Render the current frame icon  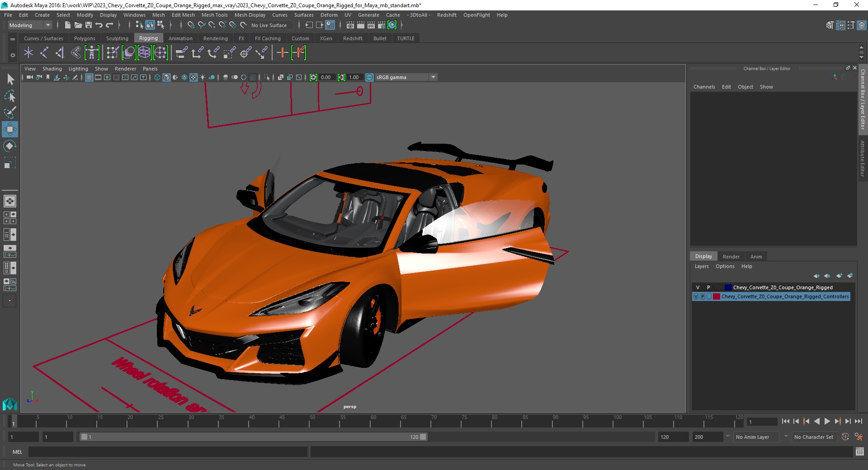click(361, 25)
